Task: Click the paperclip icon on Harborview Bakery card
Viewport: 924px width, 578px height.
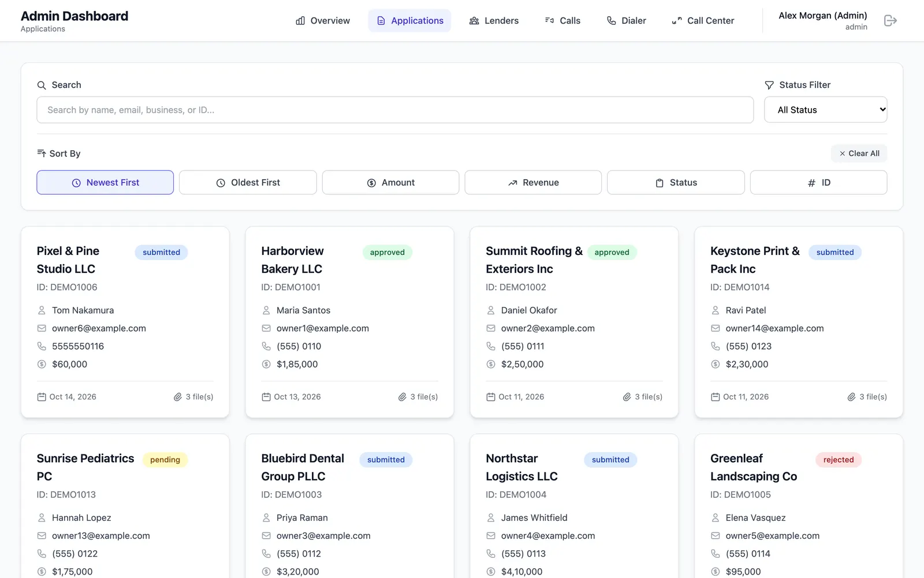Action: click(x=403, y=397)
